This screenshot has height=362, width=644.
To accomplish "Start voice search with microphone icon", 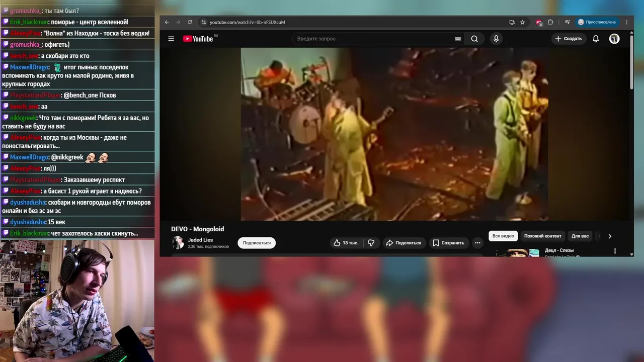I will pos(496,39).
